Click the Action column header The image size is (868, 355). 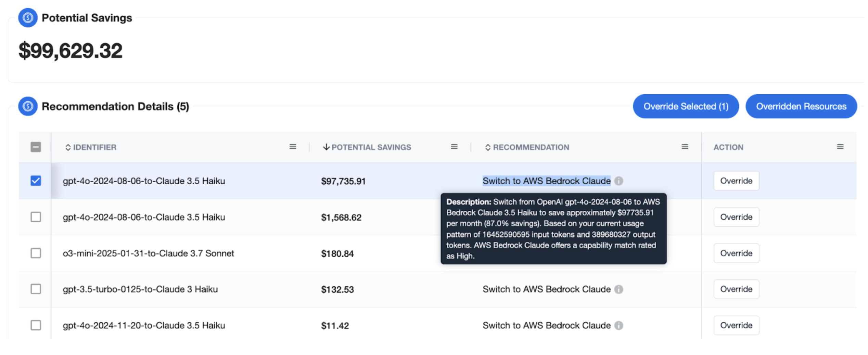coord(728,147)
